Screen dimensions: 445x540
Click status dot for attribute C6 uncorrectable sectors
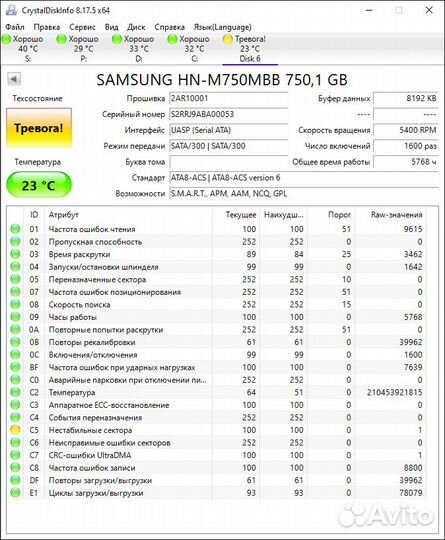tap(15, 443)
